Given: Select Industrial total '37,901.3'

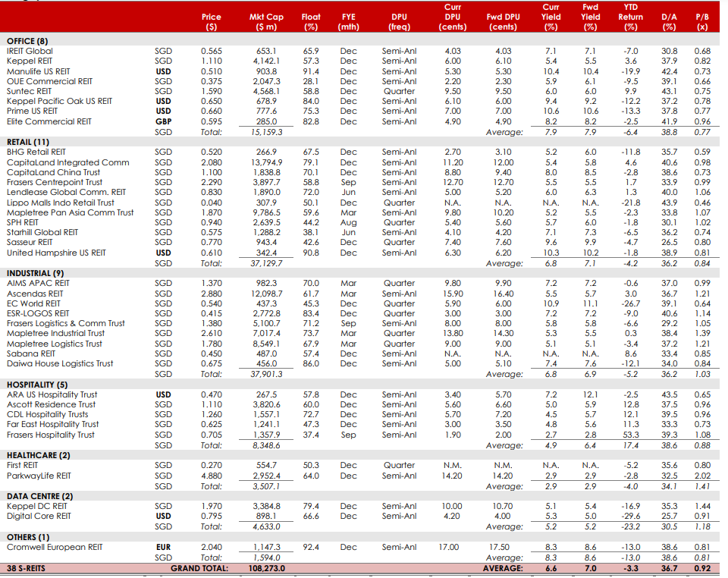Looking at the screenshot, I should pos(266,374).
